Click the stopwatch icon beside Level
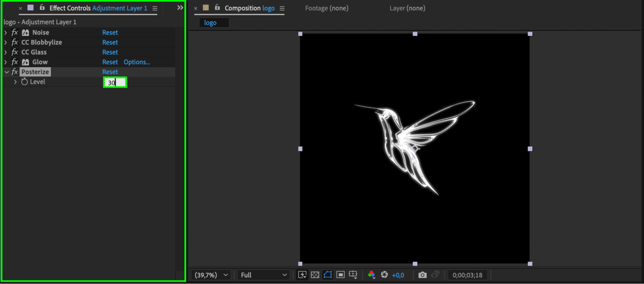This screenshot has height=284, width=644. pyautogui.click(x=24, y=82)
